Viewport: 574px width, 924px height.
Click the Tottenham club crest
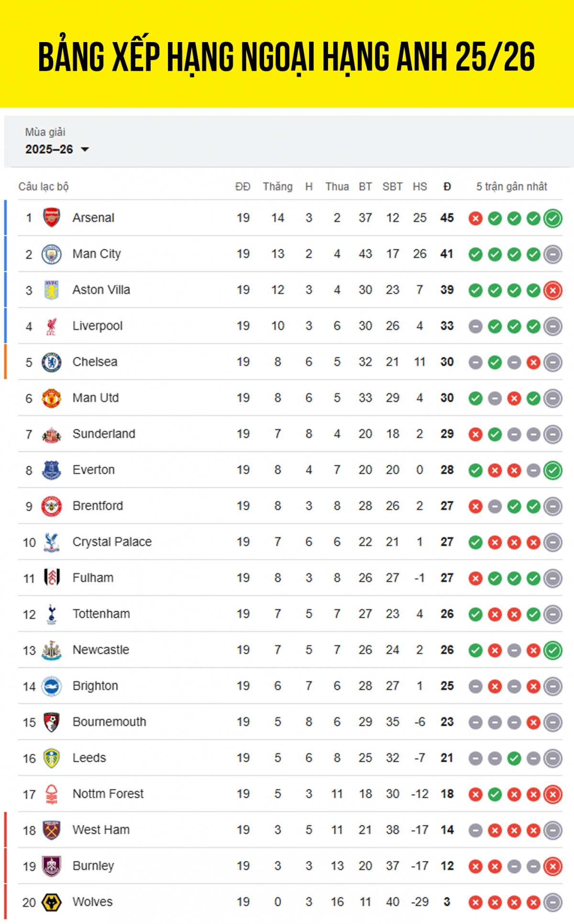[52, 614]
